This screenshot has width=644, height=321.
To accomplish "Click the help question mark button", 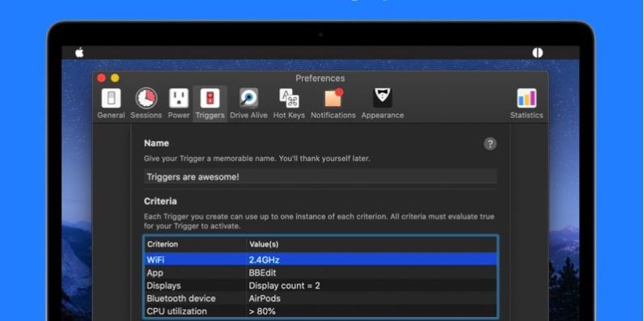I will (490, 144).
